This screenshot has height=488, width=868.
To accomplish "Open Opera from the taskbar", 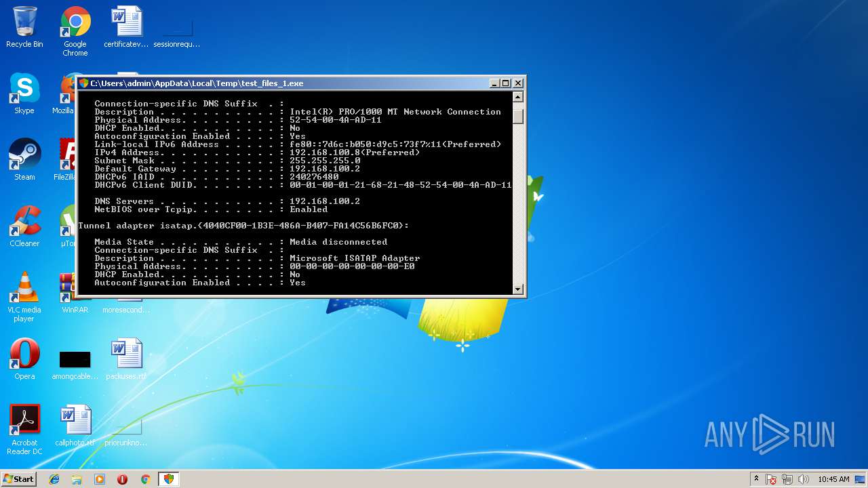I will (122, 479).
